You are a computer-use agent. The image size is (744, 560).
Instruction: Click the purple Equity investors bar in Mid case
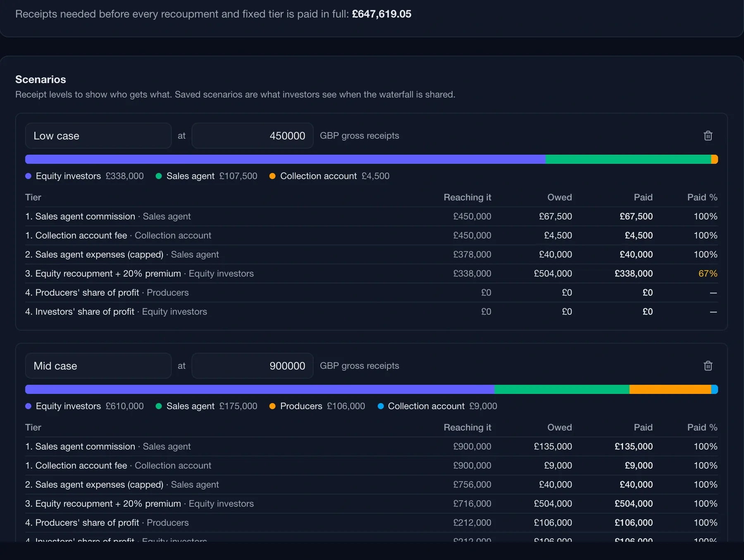coord(260,389)
